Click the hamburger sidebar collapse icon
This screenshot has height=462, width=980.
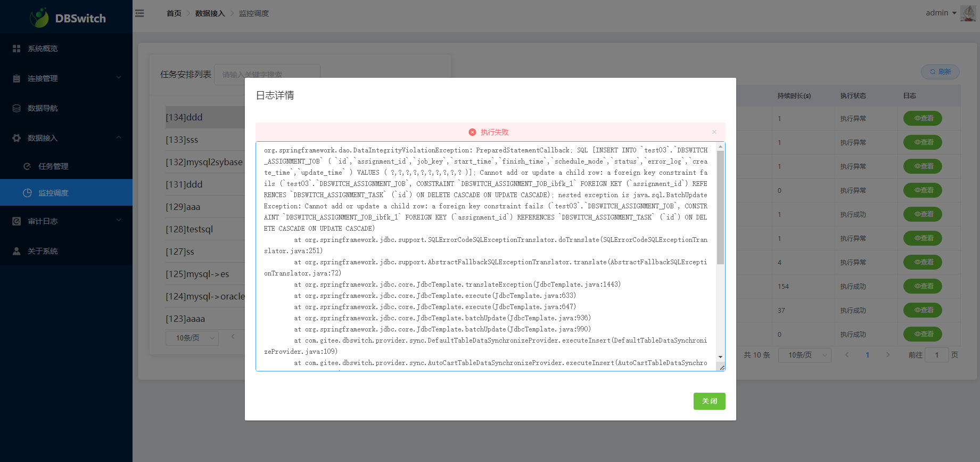[x=139, y=13]
